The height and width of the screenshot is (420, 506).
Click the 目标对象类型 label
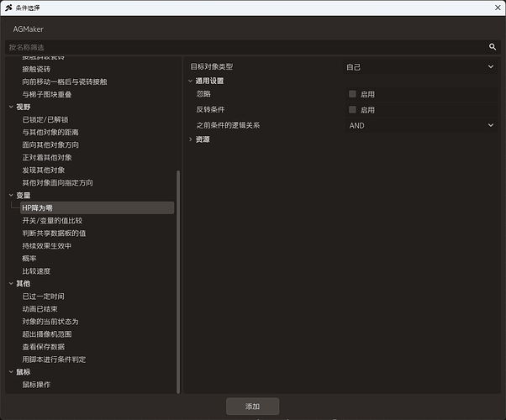(x=211, y=66)
